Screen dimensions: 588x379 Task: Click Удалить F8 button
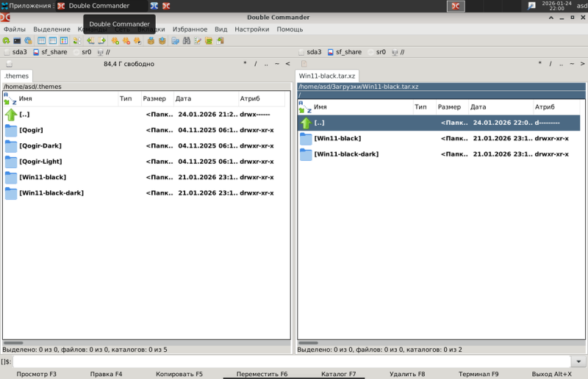407,374
